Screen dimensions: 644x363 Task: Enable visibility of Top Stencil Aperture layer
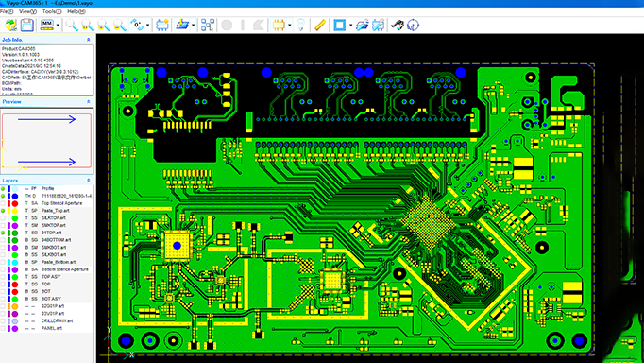tap(3, 203)
